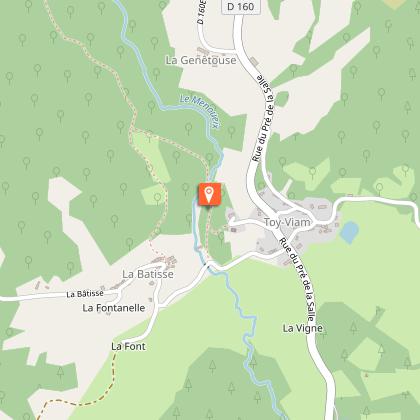Click the bridge where road crosses the stream
The image size is (420, 420).
(208, 266)
